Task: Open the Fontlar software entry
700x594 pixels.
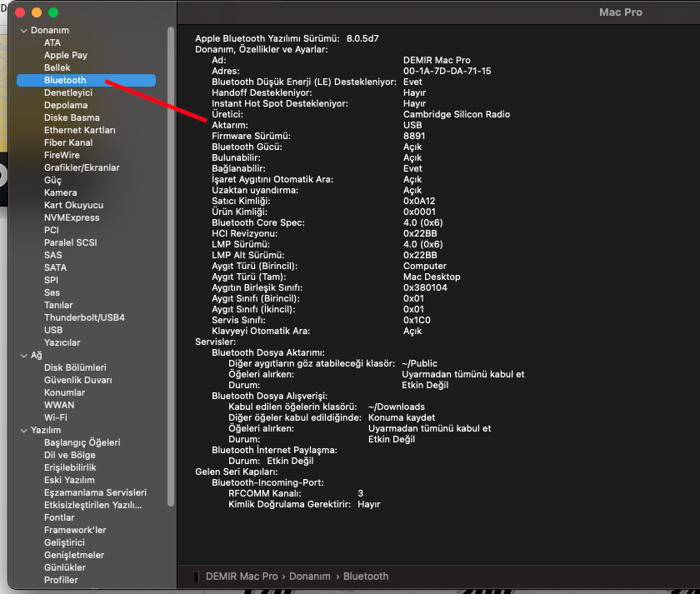Action: tap(59, 518)
